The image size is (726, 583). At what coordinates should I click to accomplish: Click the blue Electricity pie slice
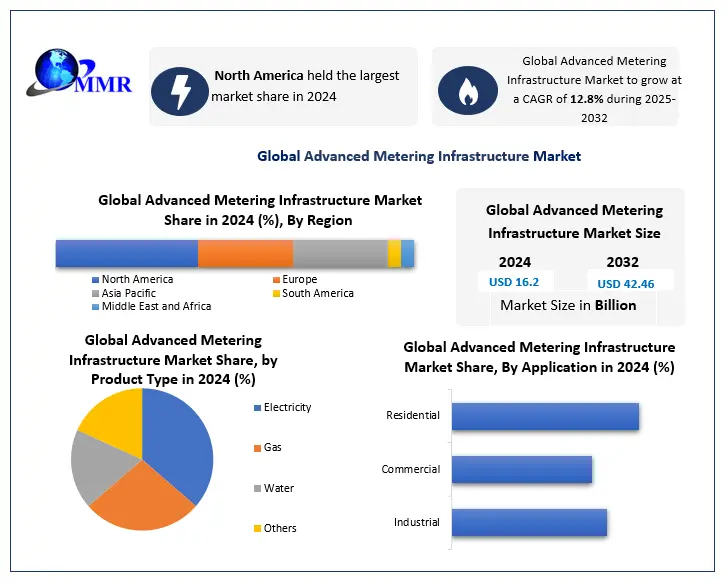[178, 440]
